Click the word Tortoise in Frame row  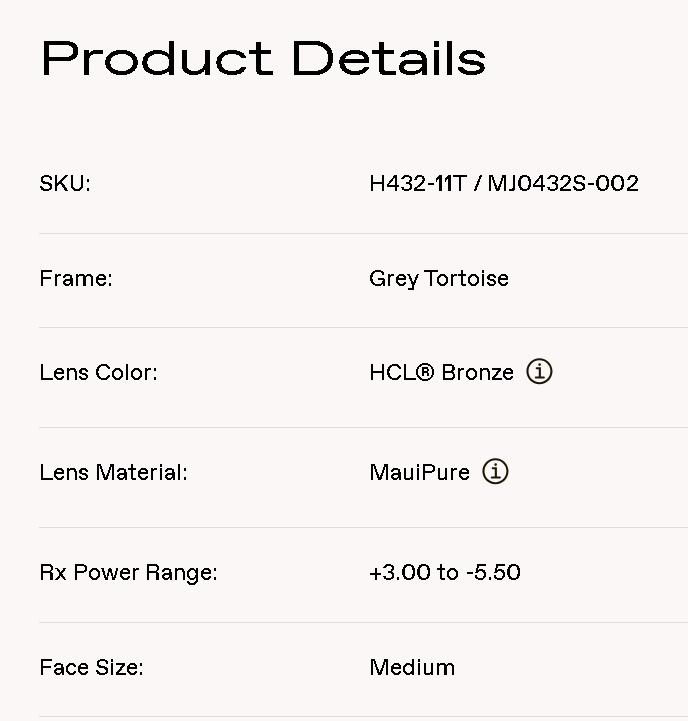[466, 279]
